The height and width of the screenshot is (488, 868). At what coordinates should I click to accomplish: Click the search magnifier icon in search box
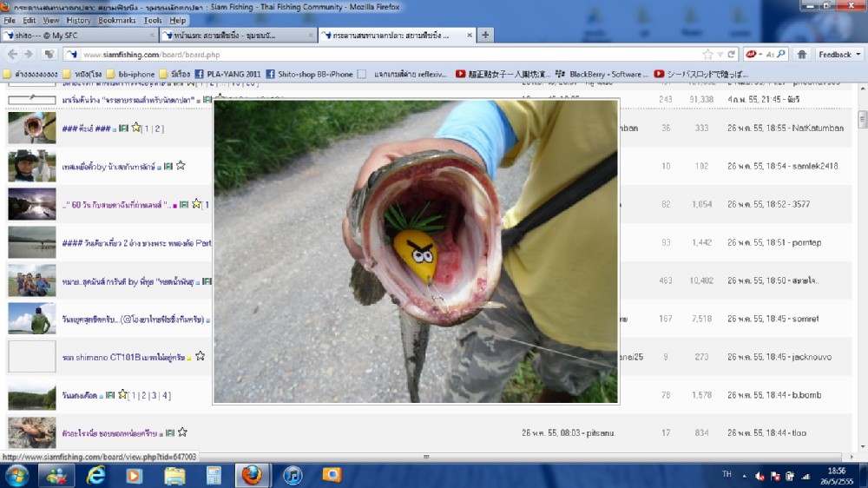pos(780,54)
